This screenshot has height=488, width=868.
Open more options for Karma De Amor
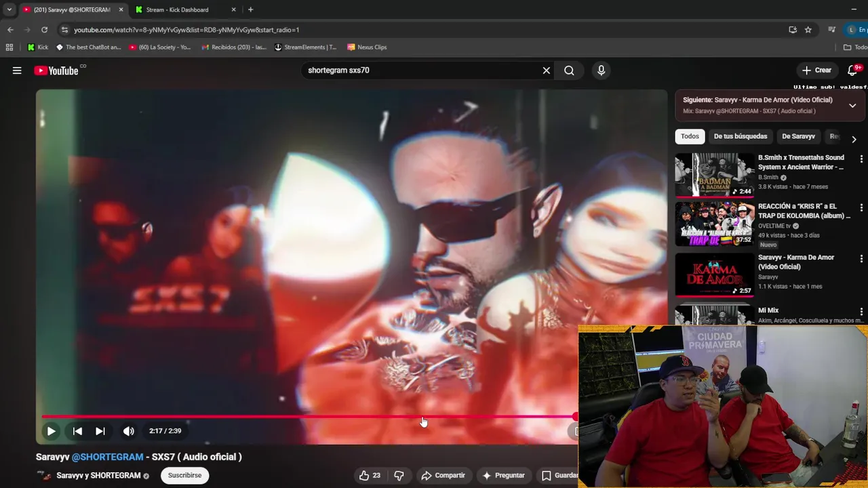click(x=861, y=259)
